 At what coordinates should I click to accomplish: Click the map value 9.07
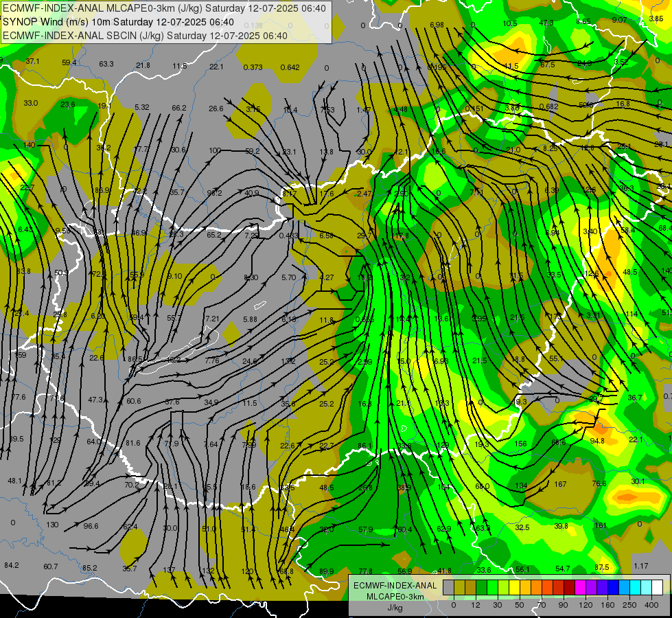(x=620, y=20)
